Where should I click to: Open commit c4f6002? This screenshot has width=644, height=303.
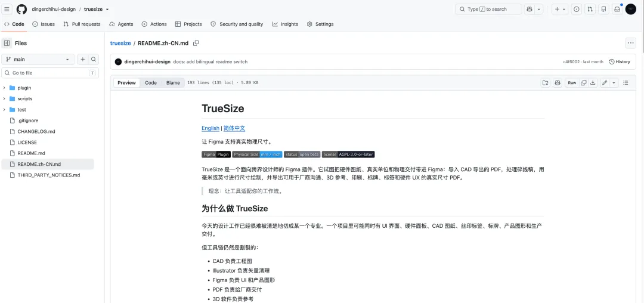(571, 61)
